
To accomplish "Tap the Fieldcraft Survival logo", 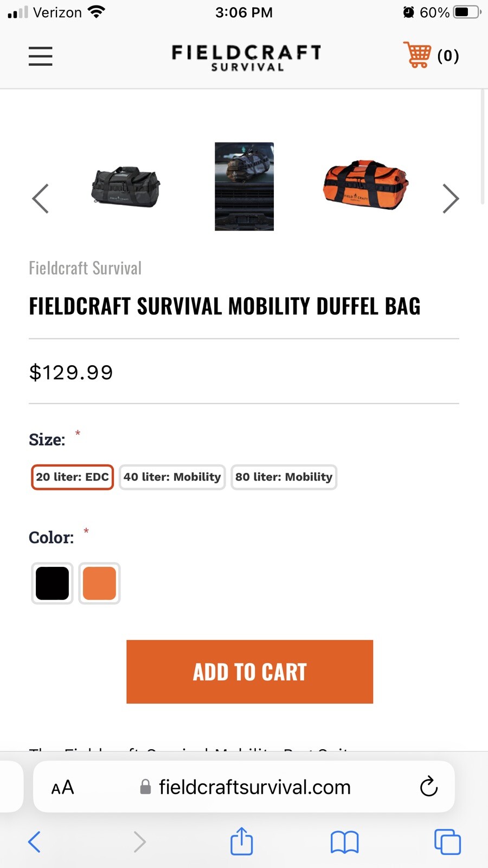I will (245, 56).
